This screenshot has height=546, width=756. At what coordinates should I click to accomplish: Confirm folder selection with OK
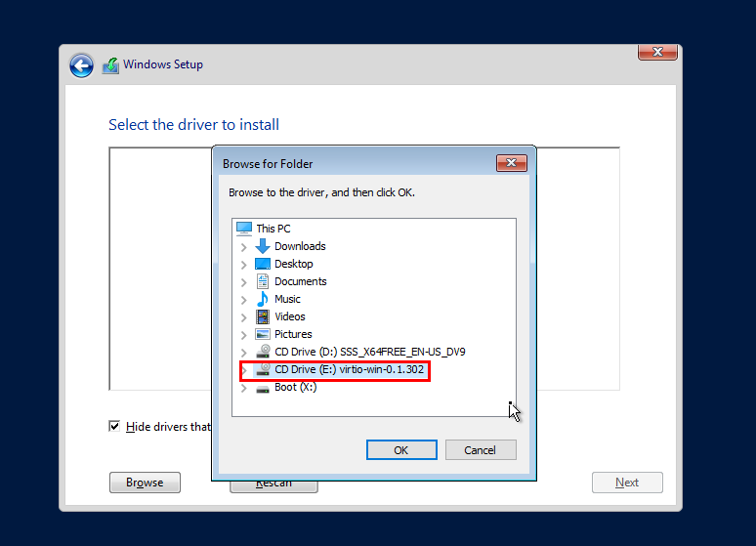401,450
